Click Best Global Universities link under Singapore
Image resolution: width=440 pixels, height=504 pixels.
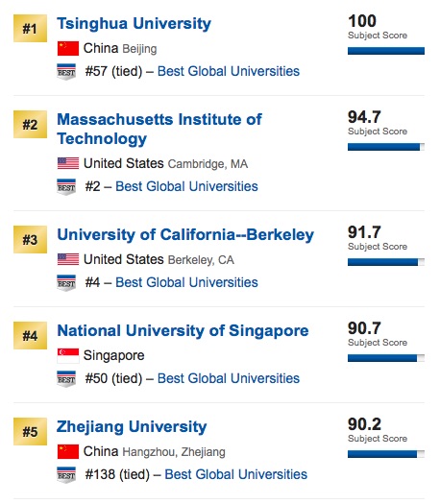(229, 378)
